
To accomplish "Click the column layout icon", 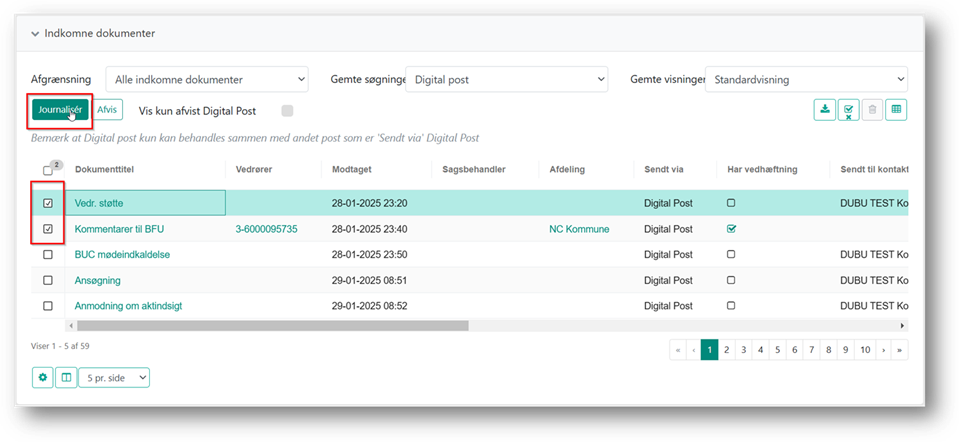I will (66, 377).
